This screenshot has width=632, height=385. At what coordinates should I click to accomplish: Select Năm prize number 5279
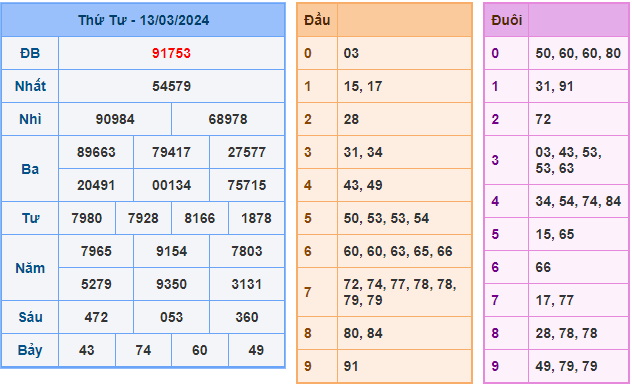click(x=96, y=285)
